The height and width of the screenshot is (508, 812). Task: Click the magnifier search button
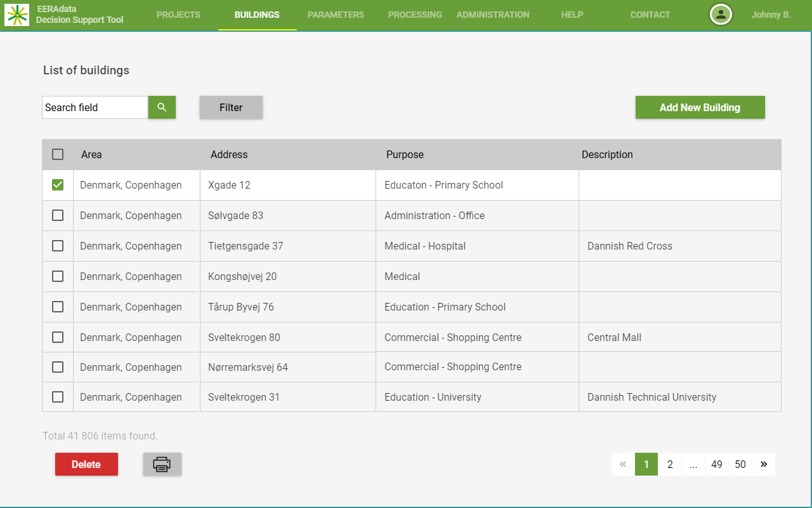162,107
